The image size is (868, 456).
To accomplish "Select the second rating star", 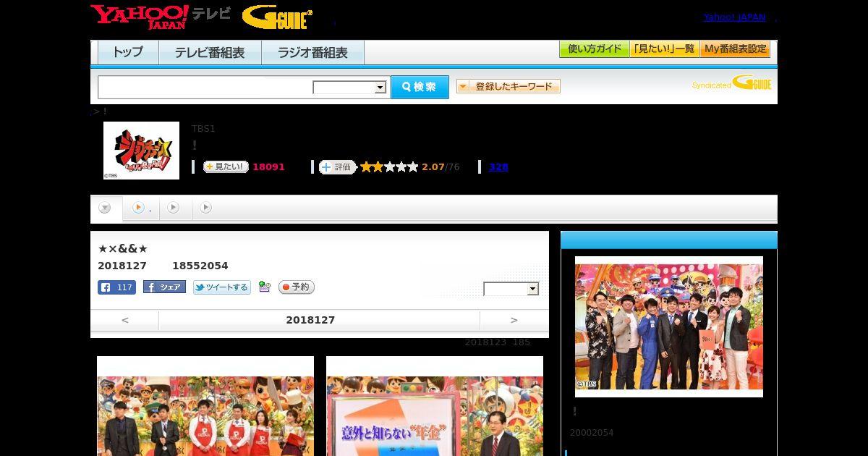I will pyautogui.click(x=378, y=166).
